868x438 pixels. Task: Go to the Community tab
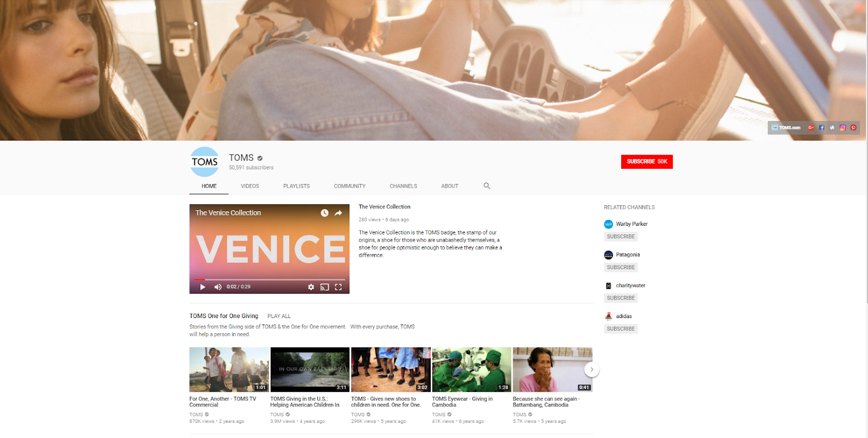[350, 186]
